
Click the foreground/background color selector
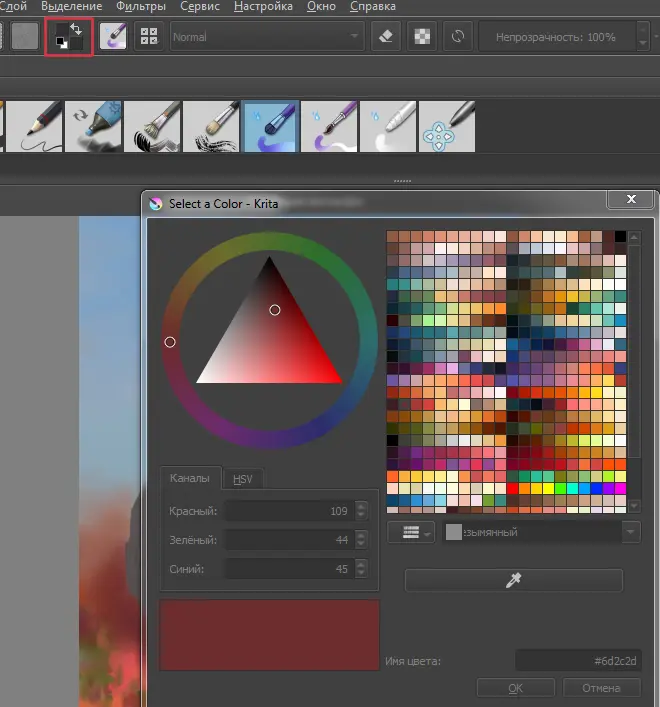tap(69, 37)
